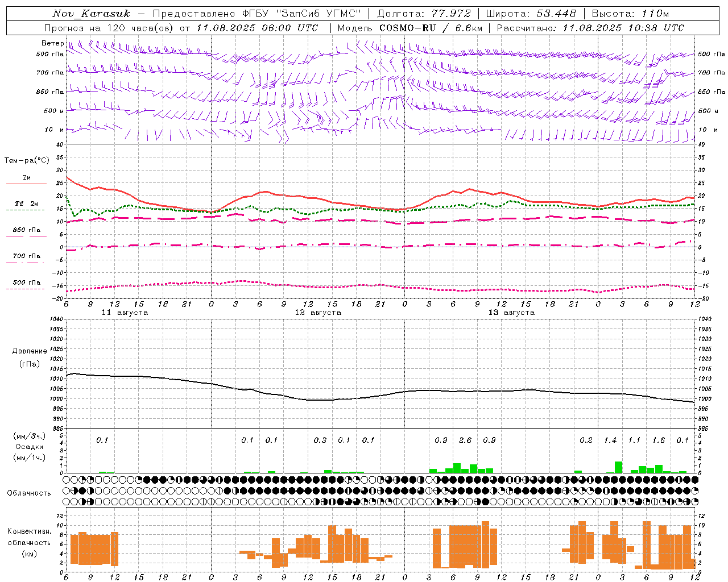
Task: Select the latitude value Широта: 53.448
Action: click(x=531, y=14)
